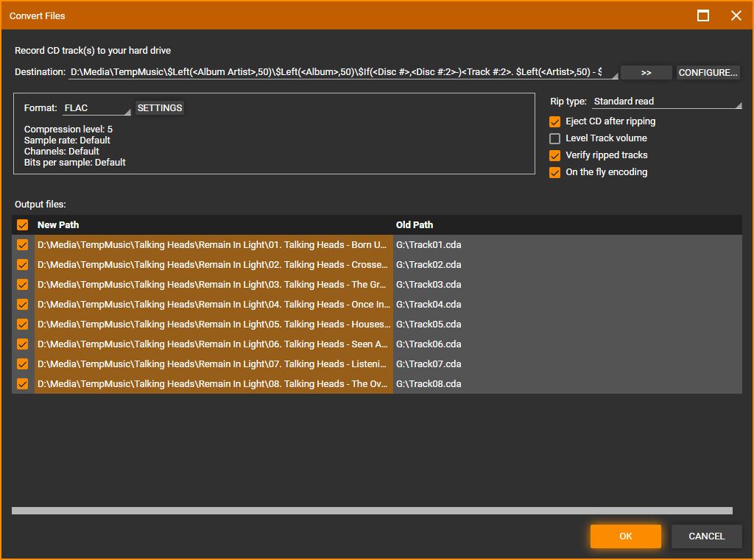This screenshot has width=754, height=560.
Task: Click the >> destination browse button
Action: click(x=646, y=73)
